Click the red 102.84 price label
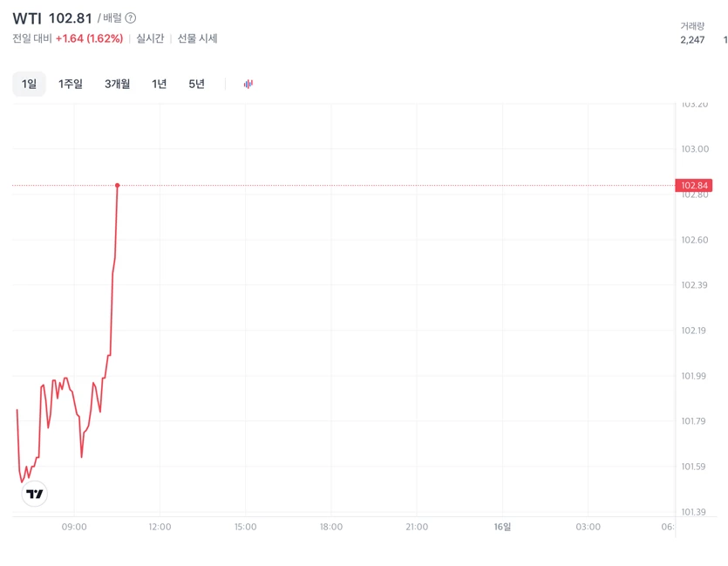Image resolution: width=728 pixels, height=566 pixels. (x=694, y=185)
